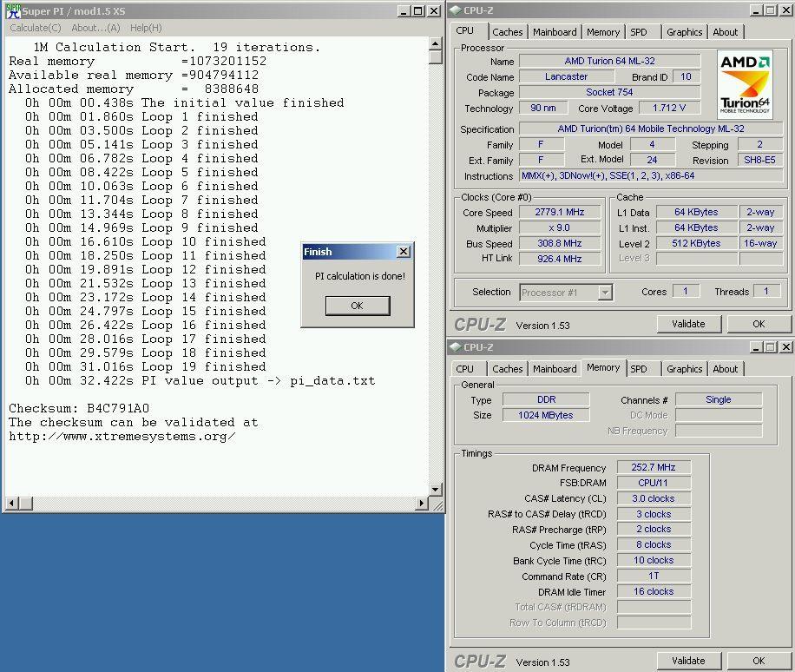Click the 'Socket 754' package value
Image resolution: width=795 pixels, height=672 pixels.
(610, 92)
